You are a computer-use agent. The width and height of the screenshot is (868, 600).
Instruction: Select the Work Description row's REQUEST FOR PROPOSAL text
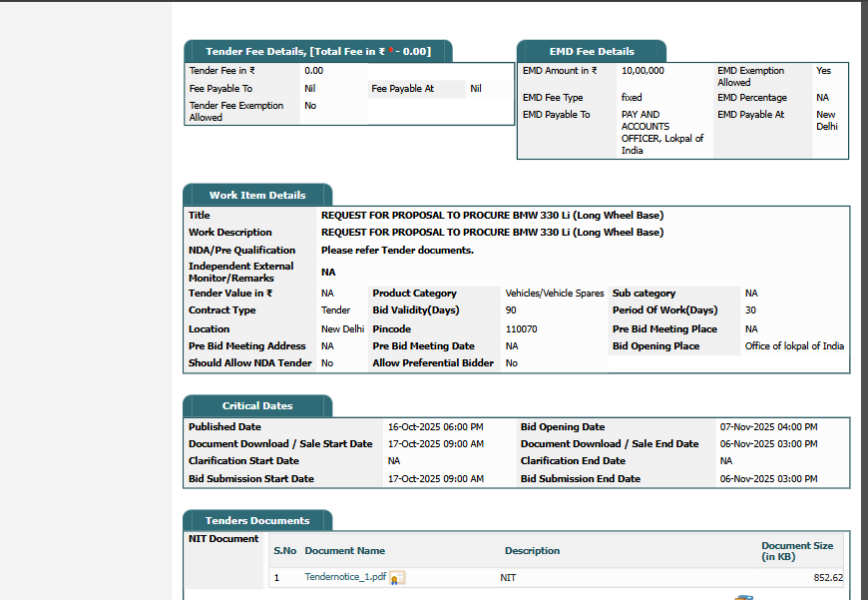[x=492, y=233]
